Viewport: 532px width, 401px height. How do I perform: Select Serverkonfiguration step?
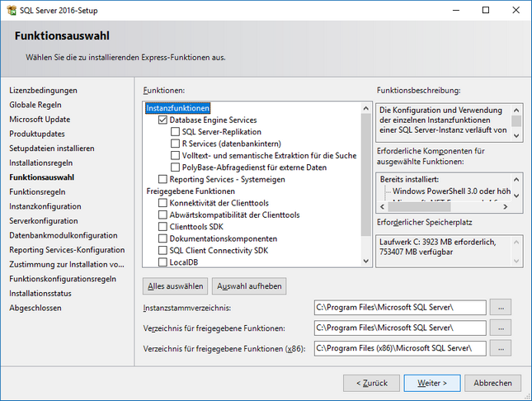(44, 221)
